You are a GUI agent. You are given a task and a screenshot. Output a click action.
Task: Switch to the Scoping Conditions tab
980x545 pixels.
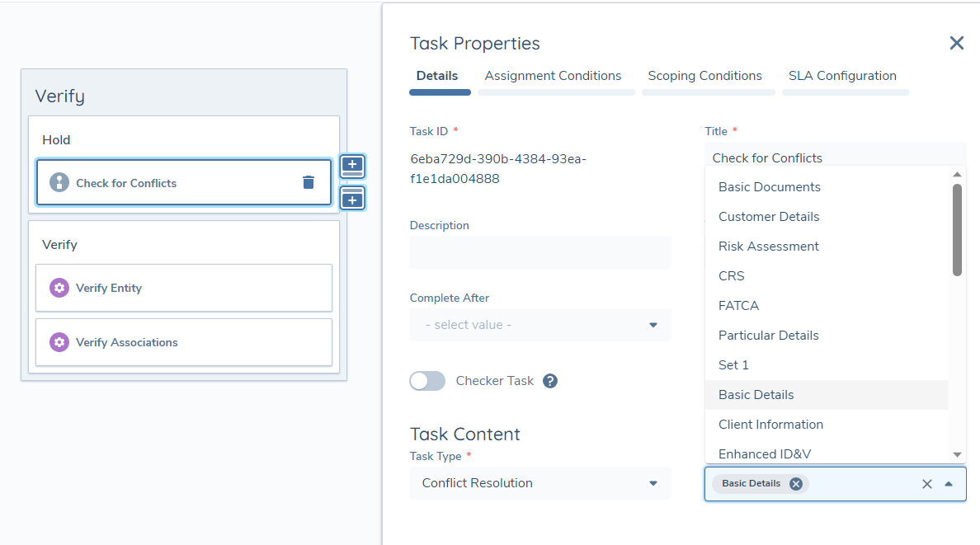(x=706, y=75)
